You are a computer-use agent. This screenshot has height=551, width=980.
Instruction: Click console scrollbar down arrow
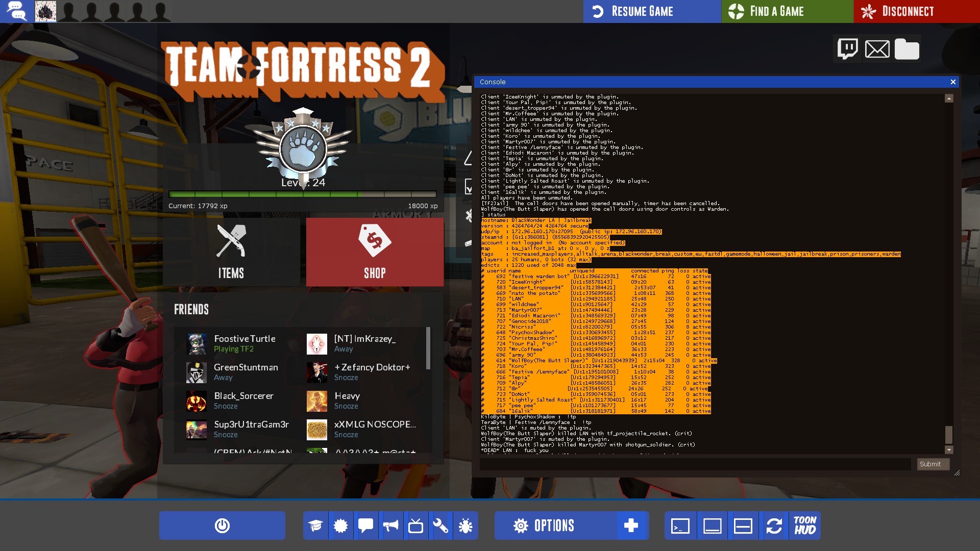point(949,450)
